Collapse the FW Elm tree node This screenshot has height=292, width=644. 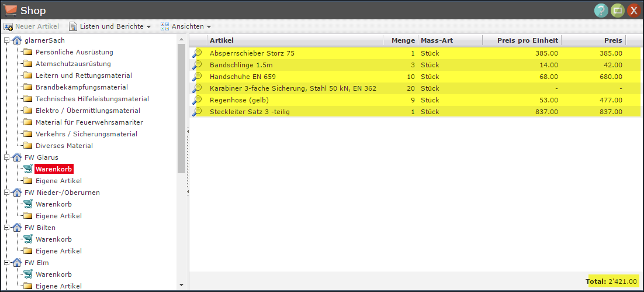pyautogui.click(x=6, y=263)
